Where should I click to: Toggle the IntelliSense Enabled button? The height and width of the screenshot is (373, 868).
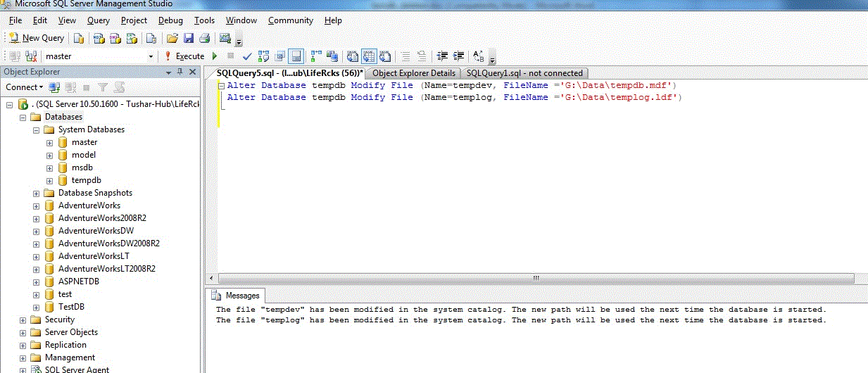(296, 56)
